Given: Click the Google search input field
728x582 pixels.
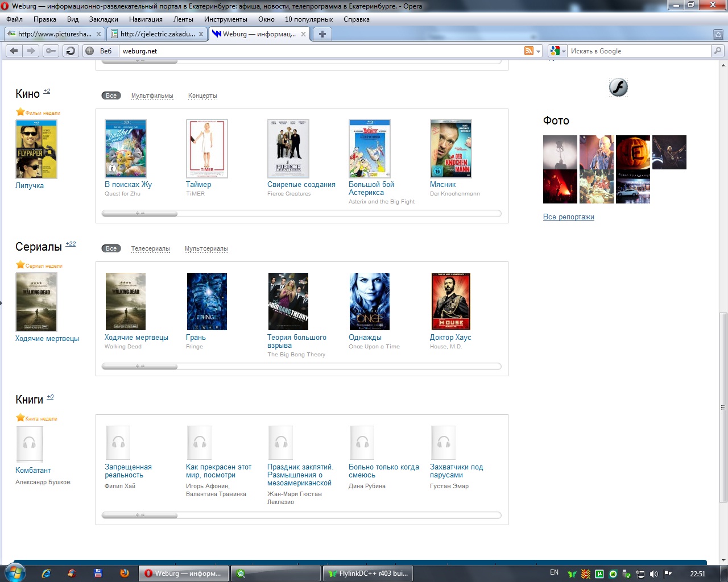Looking at the screenshot, I should tap(640, 51).
